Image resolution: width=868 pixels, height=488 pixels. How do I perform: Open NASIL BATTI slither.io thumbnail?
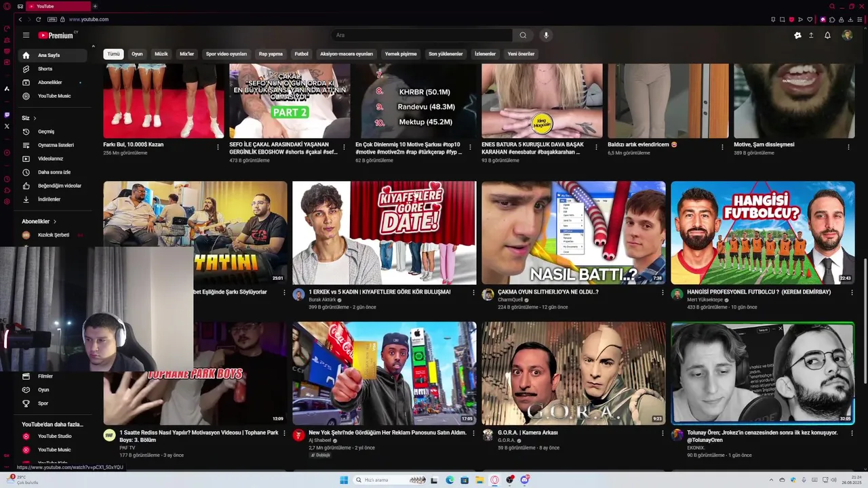tap(574, 232)
